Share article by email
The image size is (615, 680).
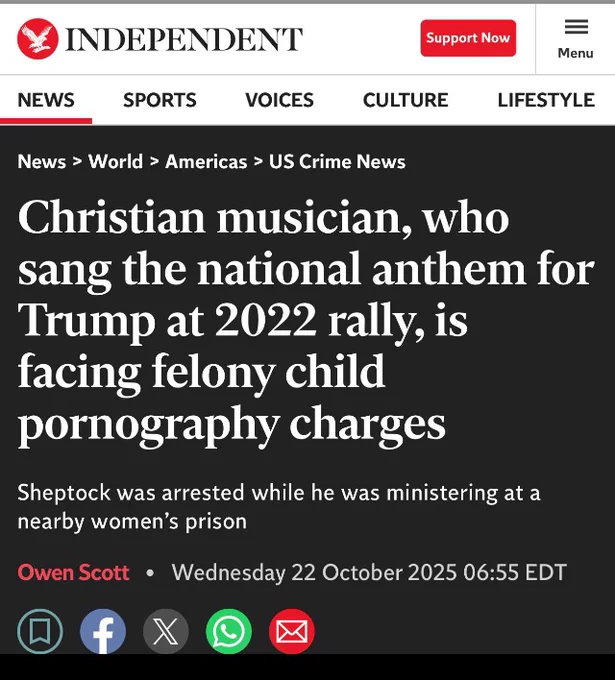tap(291, 631)
